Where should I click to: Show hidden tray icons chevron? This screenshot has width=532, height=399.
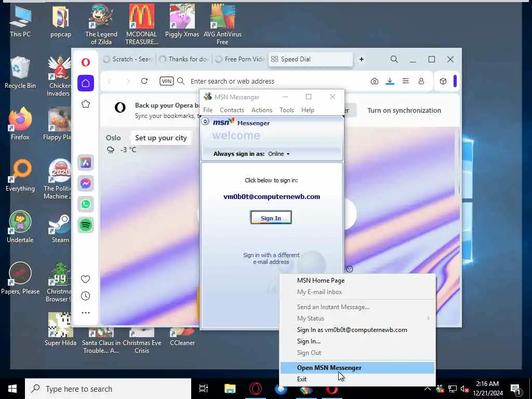pyautogui.click(x=427, y=389)
